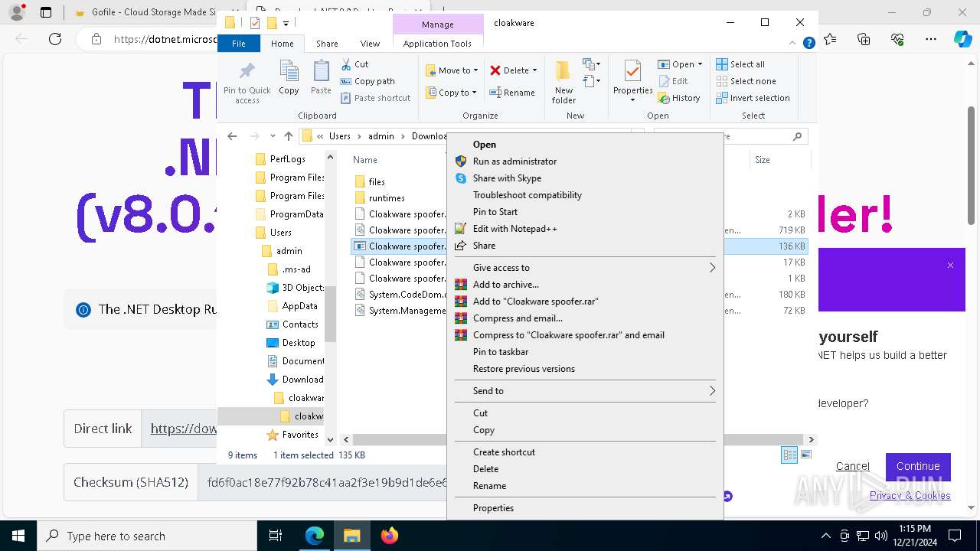
Task: Open Edge settings and more menu
Action: (931, 39)
